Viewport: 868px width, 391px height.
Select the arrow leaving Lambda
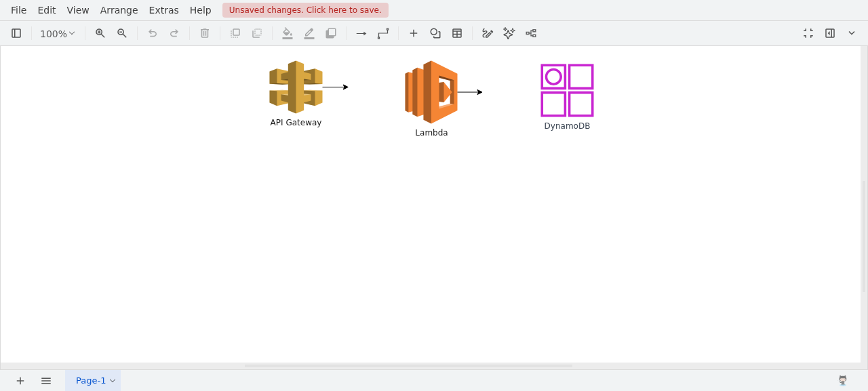click(470, 92)
